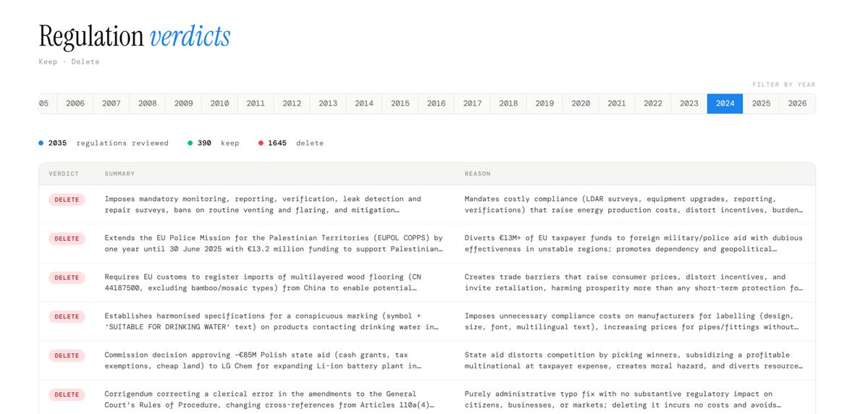Viewport: 868px width, 414px height.
Task: Click reason about diverting €13M+ taxpayer funds
Action: pos(634,243)
